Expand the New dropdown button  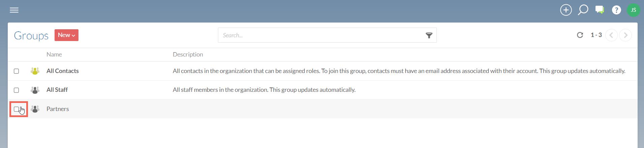[x=66, y=35]
